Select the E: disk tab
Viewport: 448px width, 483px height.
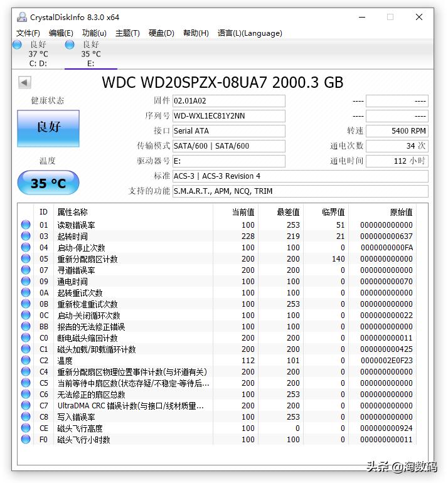click(90, 54)
